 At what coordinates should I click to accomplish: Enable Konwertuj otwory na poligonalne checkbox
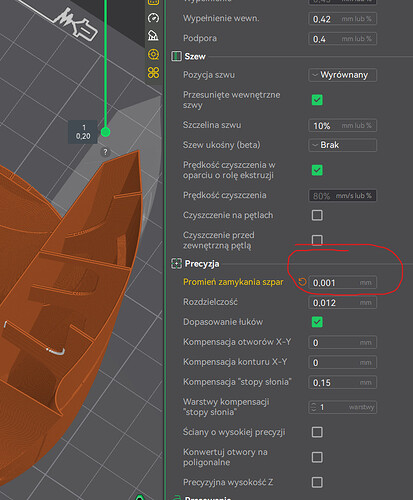point(317,457)
